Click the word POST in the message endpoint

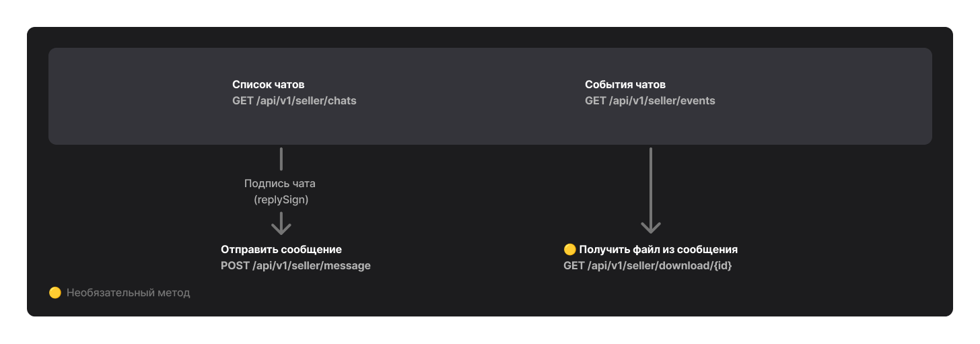pos(235,266)
